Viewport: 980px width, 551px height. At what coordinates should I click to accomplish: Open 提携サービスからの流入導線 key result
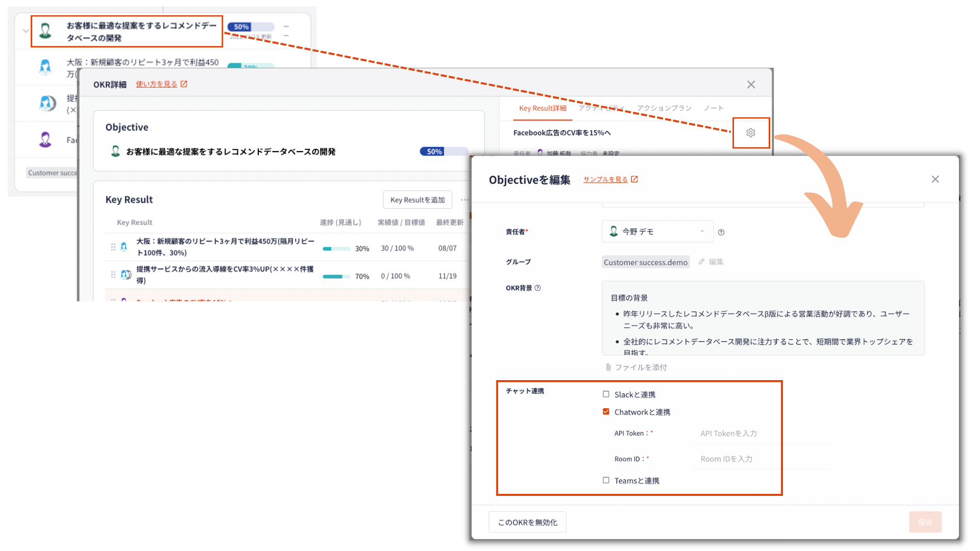pyautogui.click(x=225, y=274)
